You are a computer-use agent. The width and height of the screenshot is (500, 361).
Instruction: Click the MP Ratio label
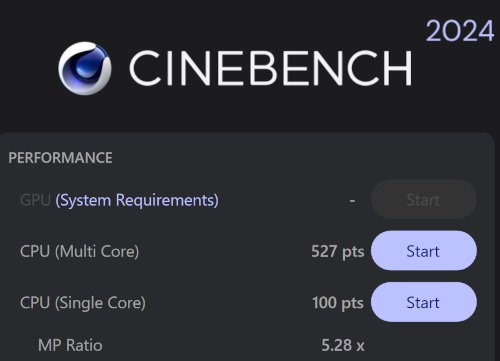(x=70, y=345)
